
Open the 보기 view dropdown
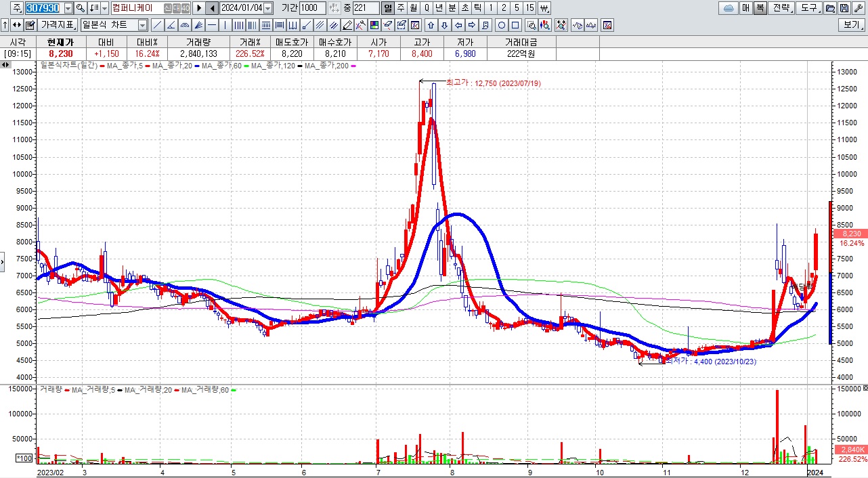[x=852, y=25]
